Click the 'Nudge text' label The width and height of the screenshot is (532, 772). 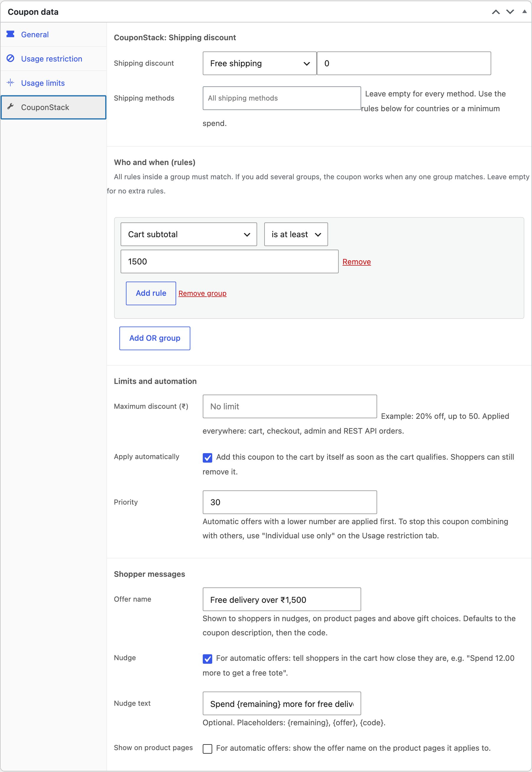point(132,703)
